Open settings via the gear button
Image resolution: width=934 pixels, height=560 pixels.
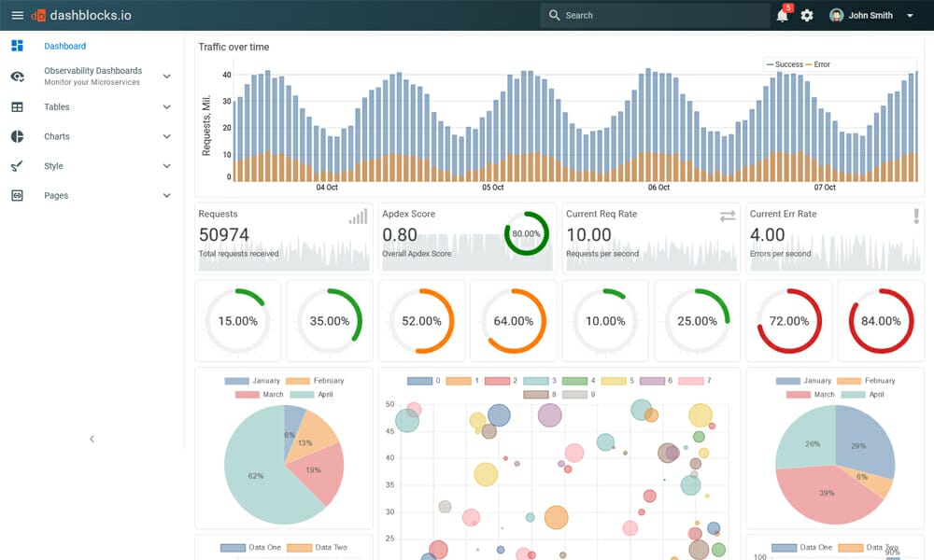pos(807,15)
